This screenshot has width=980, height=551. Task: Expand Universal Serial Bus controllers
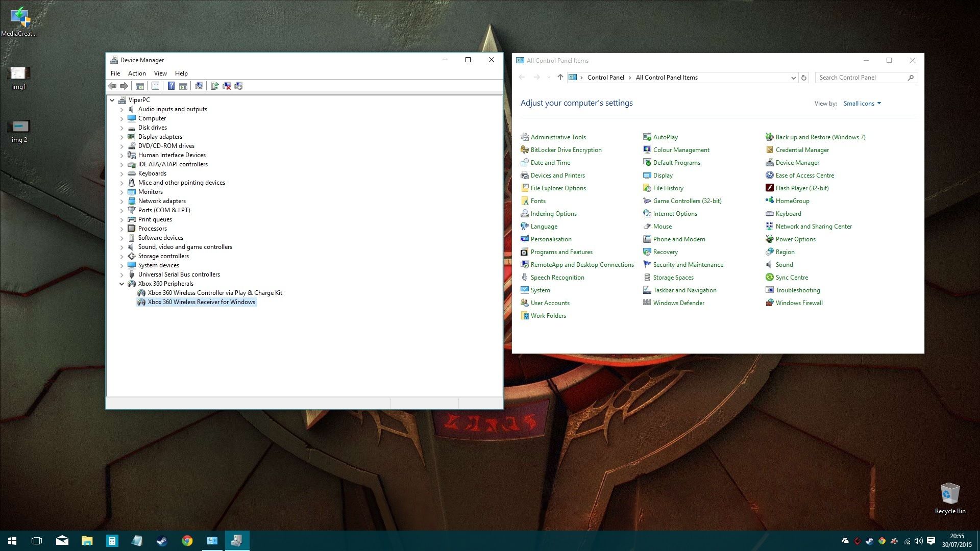click(x=122, y=274)
